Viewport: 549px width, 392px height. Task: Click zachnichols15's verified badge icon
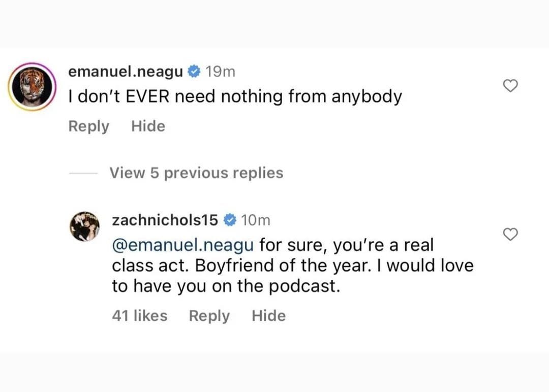tap(229, 220)
